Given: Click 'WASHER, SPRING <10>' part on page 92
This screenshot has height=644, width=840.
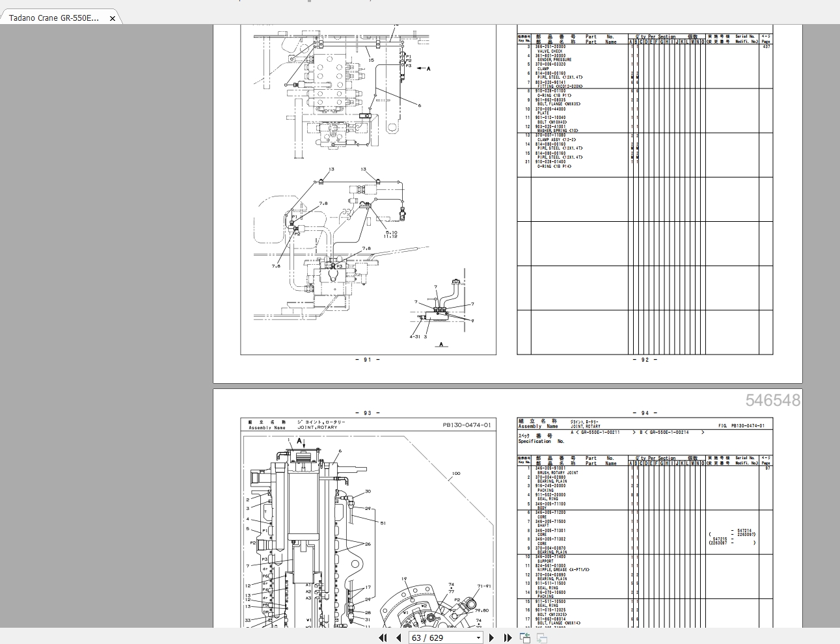Looking at the screenshot, I should (558, 131).
